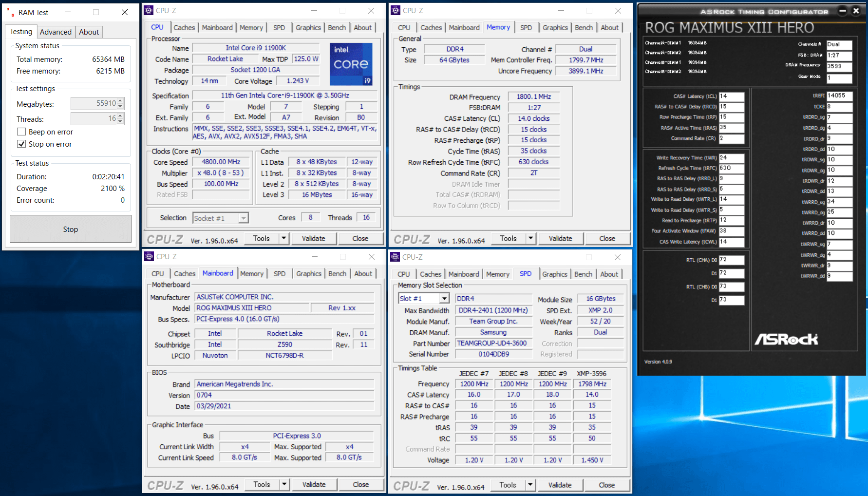Click the processor name Intel Core i9 11900K

[256, 48]
